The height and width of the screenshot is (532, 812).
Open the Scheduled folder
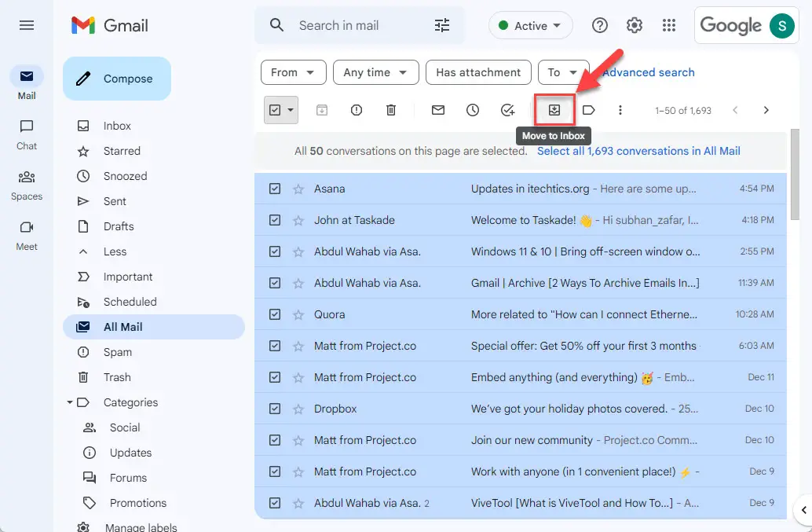(x=153, y=302)
